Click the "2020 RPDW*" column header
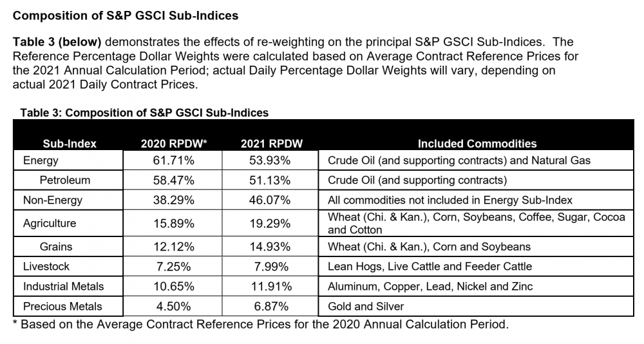Image resolution: width=644 pixels, height=344 pixels. tap(172, 144)
